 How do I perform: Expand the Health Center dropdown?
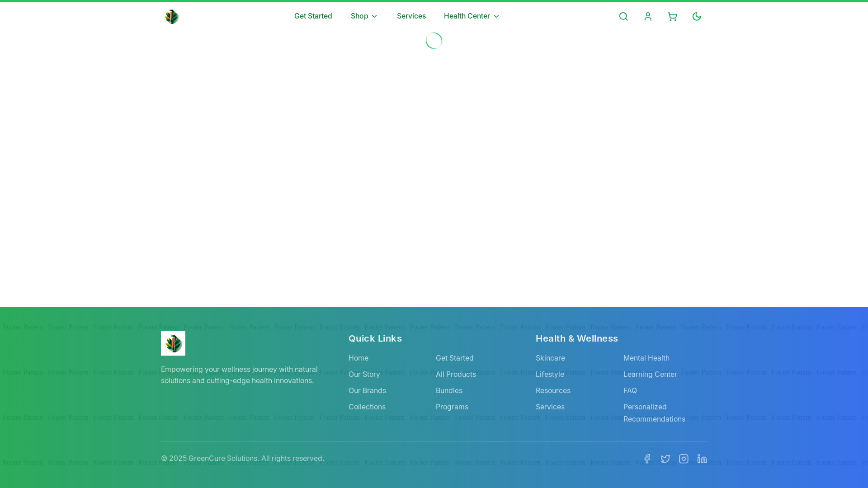click(x=472, y=16)
